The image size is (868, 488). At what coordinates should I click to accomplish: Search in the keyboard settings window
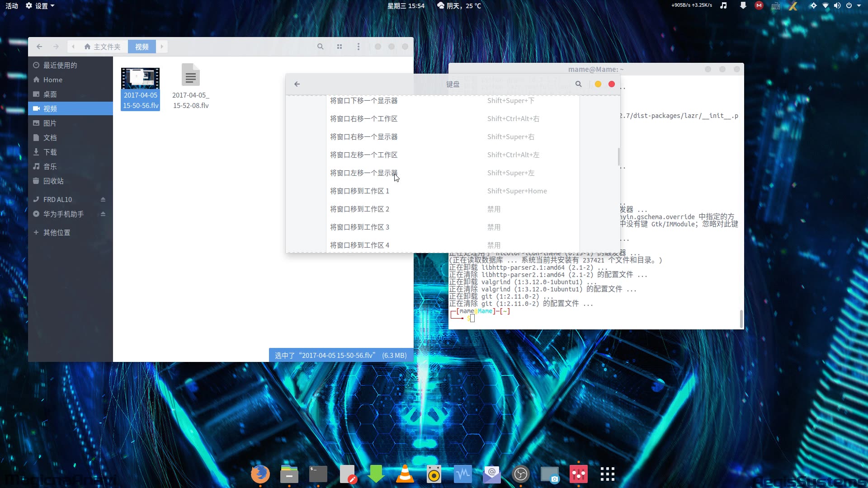coord(578,84)
